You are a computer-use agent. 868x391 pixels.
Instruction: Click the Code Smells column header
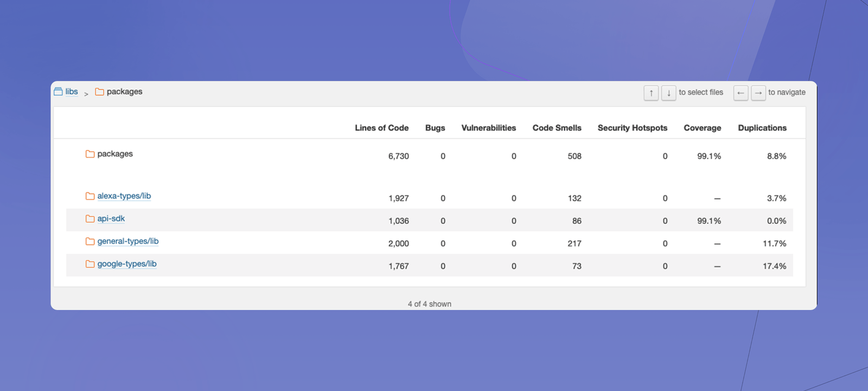pyautogui.click(x=557, y=128)
